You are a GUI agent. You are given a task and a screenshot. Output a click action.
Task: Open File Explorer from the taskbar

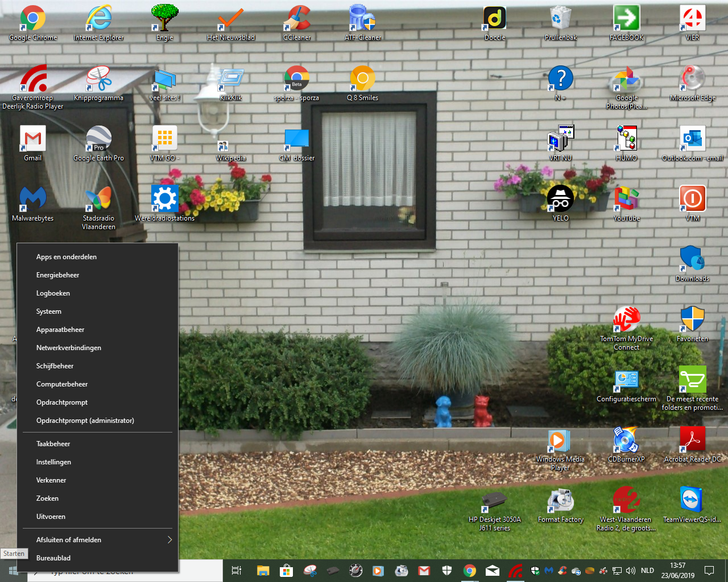pos(262,571)
